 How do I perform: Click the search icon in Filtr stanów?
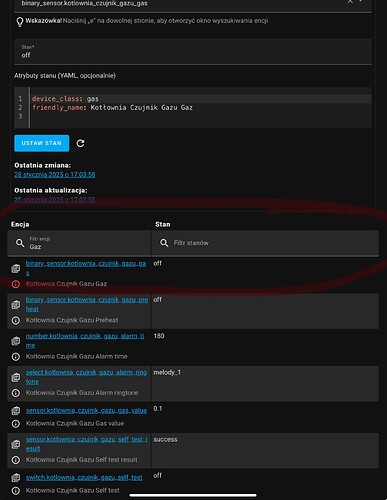(164, 243)
